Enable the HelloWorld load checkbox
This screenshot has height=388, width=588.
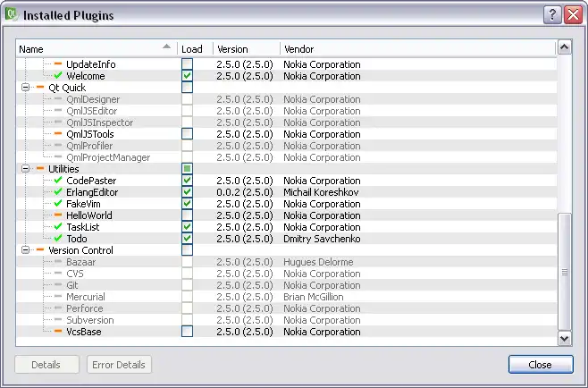[187, 215]
